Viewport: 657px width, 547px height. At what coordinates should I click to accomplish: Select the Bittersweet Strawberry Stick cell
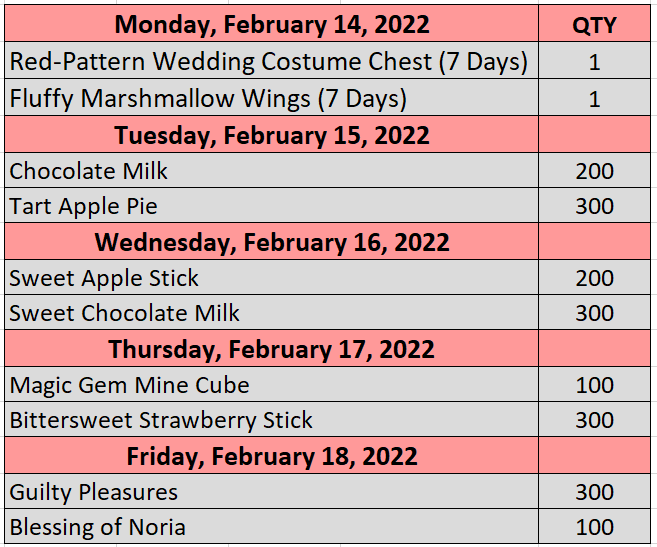coord(161,420)
